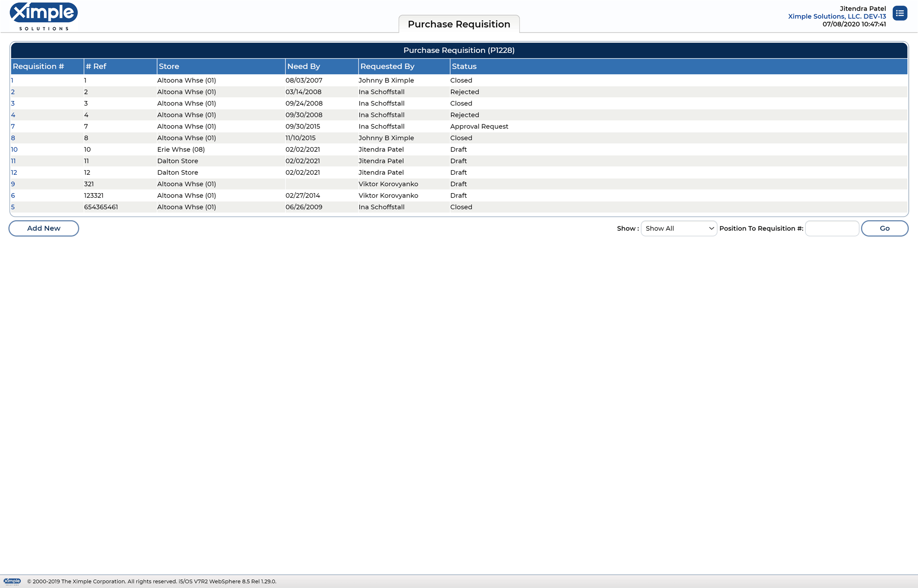Open the top-right menu list icon
This screenshot has height=588, width=918.
pyautogui.click(x=900, y=13)
